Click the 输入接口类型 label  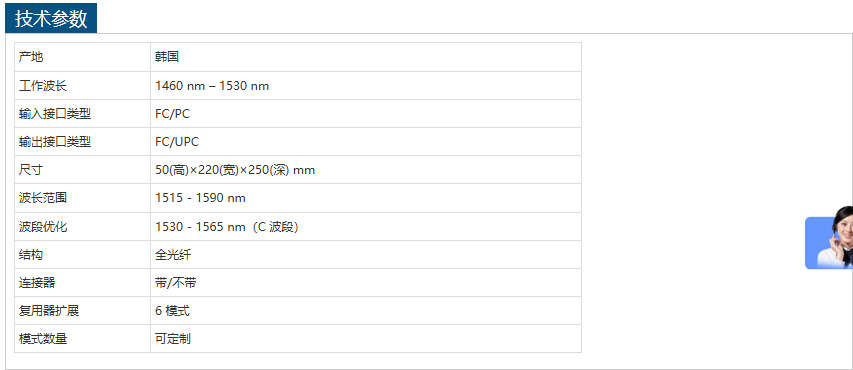coord(55,114)
